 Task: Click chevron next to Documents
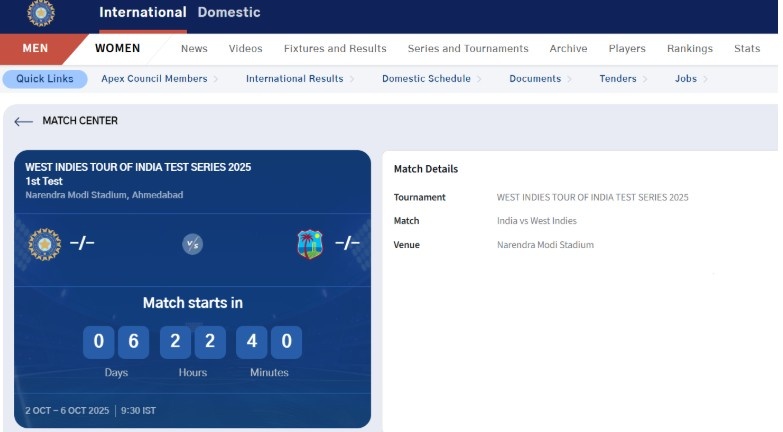[570, 79]
